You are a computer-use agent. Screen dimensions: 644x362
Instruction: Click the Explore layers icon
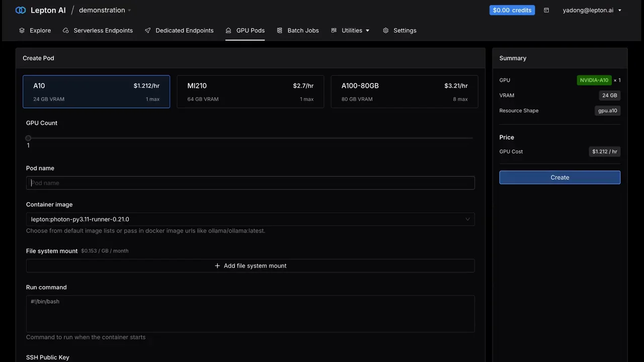[x=22, y=31]
